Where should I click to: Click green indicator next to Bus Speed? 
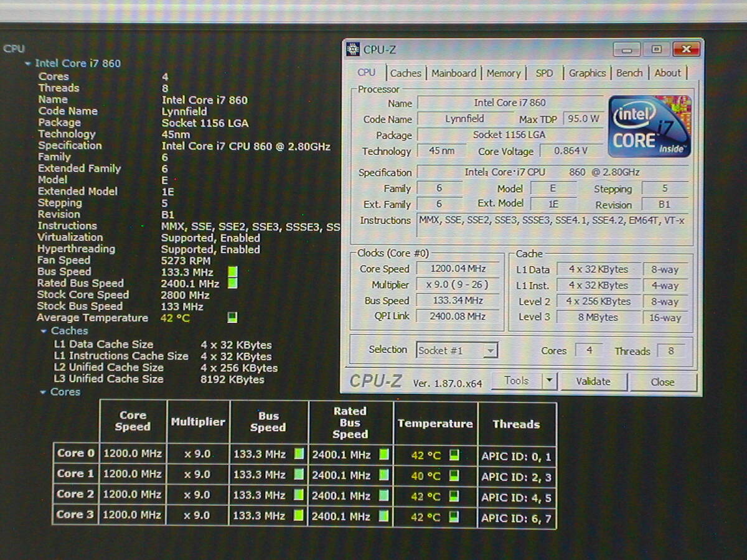(232, 272)
